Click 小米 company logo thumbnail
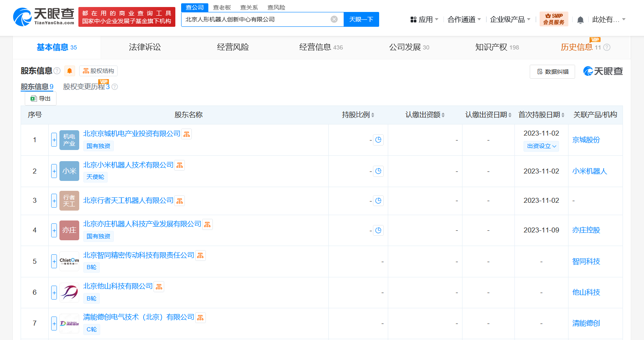 pyautogui.click(x=69, y=171)
